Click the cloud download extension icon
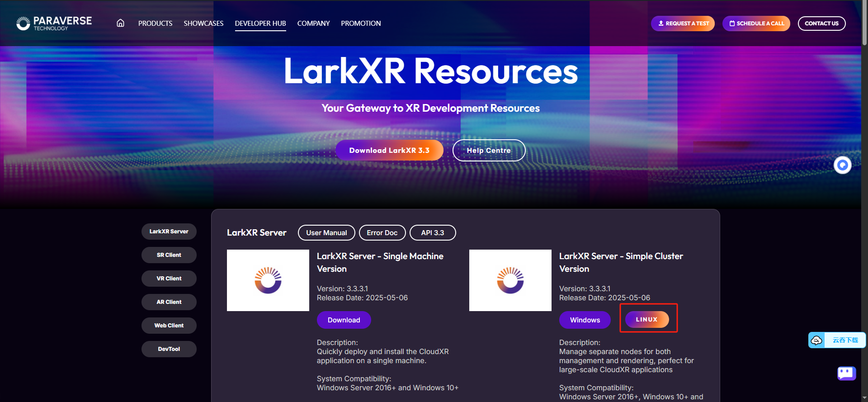The width and height of the screenshot is (868, 402). coord(816,340)
